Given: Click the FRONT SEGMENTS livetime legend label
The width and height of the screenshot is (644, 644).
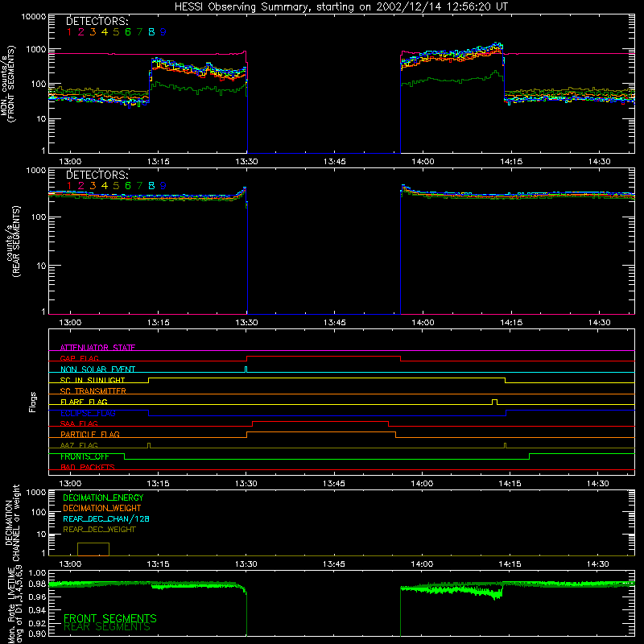Looking at the screenshot, I should (x=110, y=618).
